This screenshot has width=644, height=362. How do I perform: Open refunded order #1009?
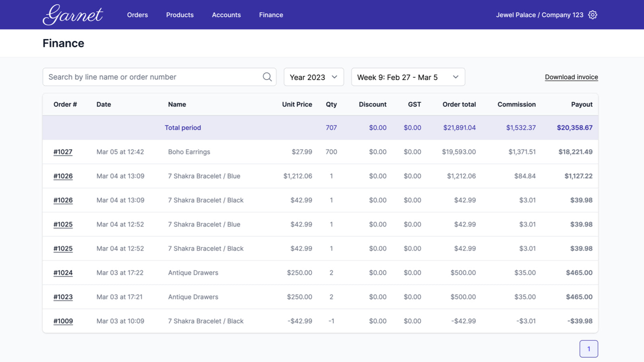(x=63, y=321)
